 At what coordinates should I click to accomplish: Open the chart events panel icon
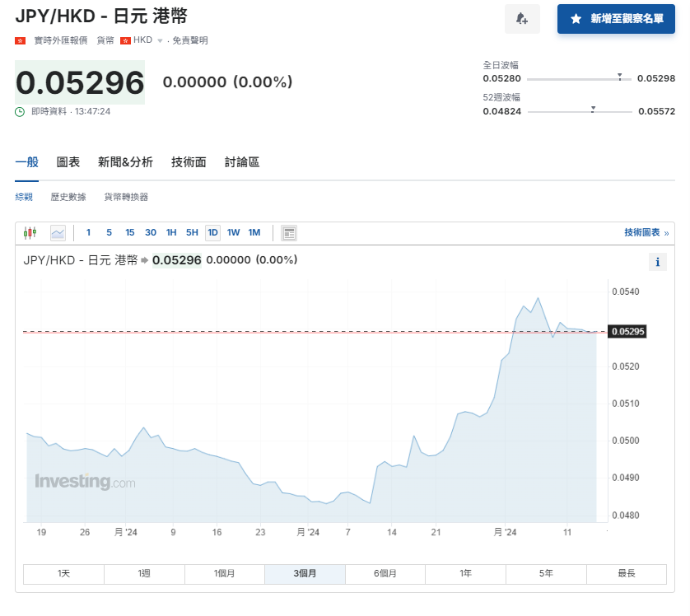(x=288, y=232)
